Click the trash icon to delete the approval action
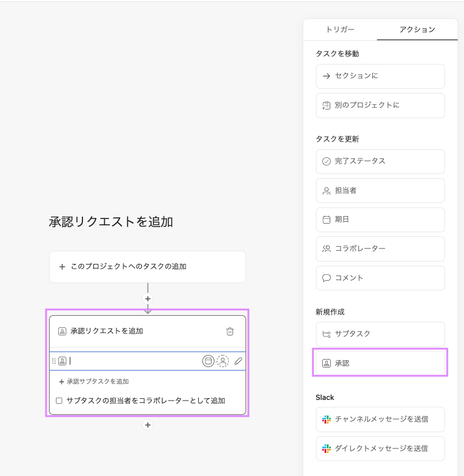This screenshot has height=476, width=464. pos(230,331)
